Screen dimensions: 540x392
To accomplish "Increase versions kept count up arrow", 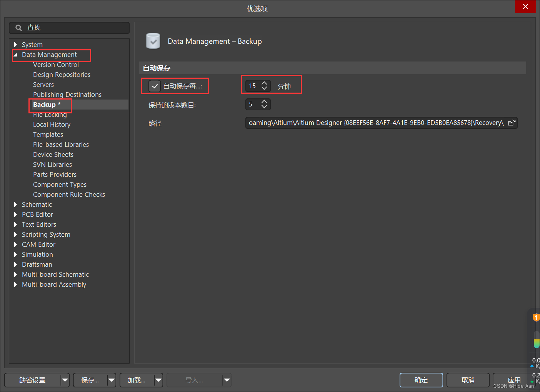I will coord(264,101).
